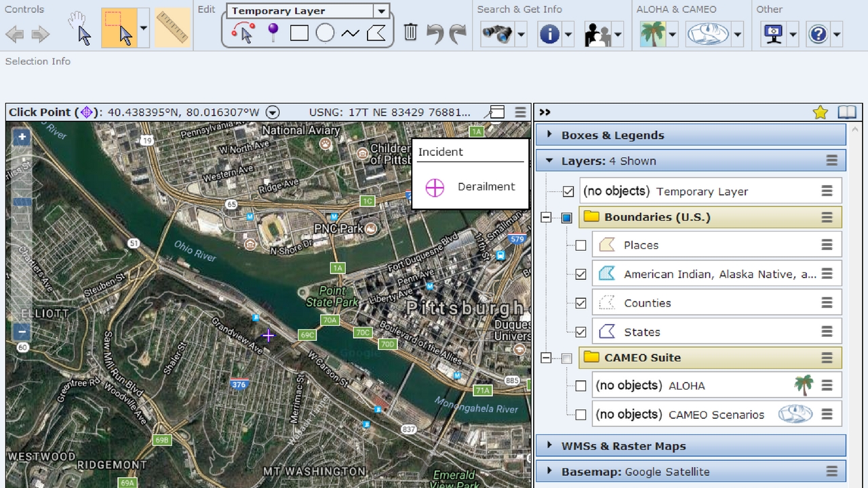Open the Layers section hamburger menu
This screenshot has width=868, height=488.
coord(831,161)
